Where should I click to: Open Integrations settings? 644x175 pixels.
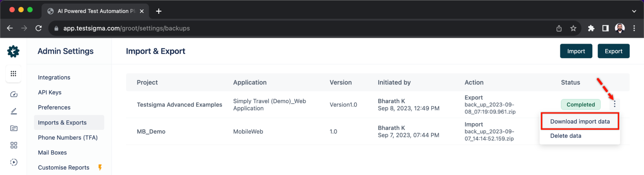54,77
